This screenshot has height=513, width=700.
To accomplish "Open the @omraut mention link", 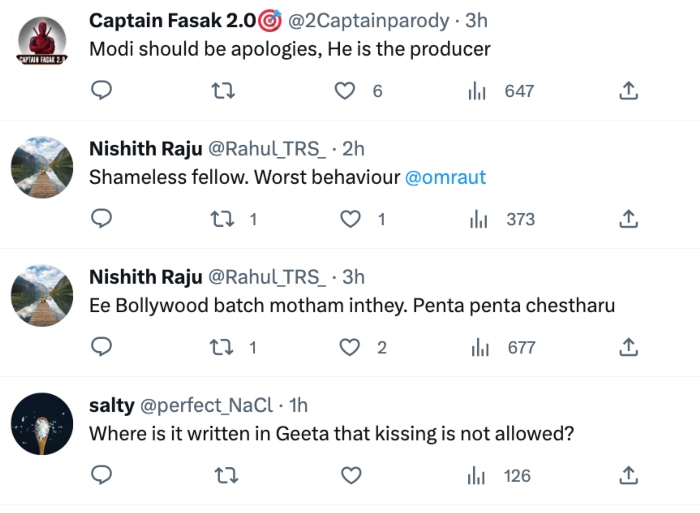I will (x=445, y=177).
